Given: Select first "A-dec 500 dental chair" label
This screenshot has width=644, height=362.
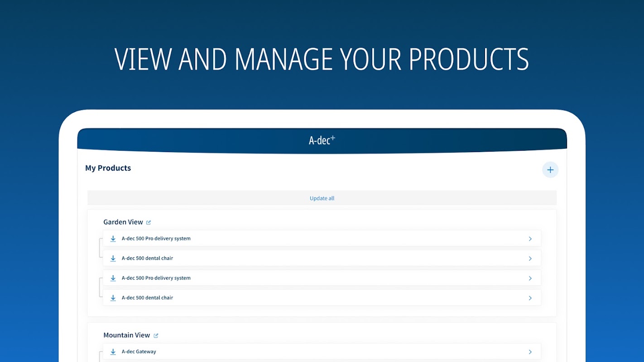Looking at the screenshot, I should click(147, 258).
